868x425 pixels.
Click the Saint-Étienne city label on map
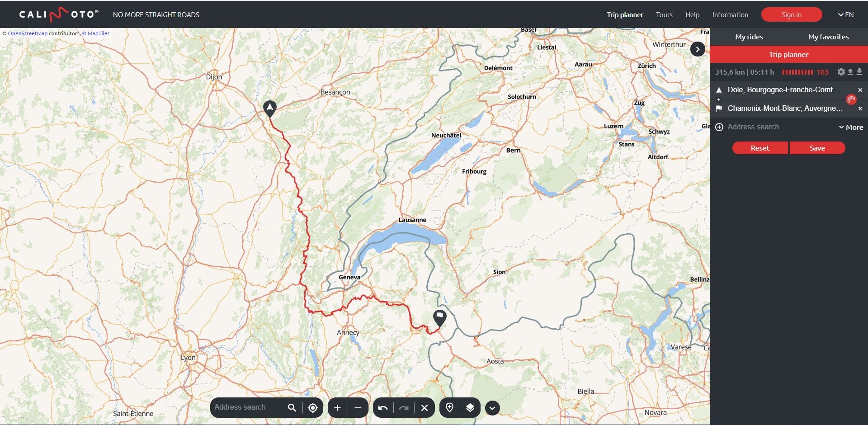click(x=133, y=414)
